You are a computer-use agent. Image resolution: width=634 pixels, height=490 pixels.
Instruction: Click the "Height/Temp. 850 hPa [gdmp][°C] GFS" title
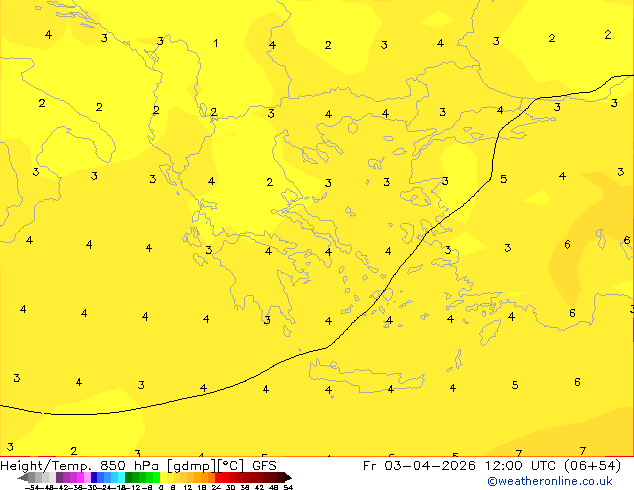click(x=138, y=466)
